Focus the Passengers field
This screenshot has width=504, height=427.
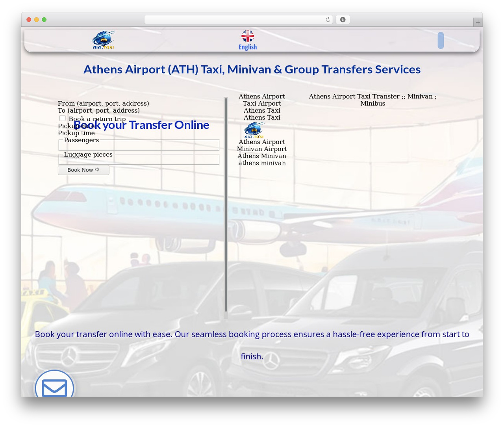(x=139, y=145)
